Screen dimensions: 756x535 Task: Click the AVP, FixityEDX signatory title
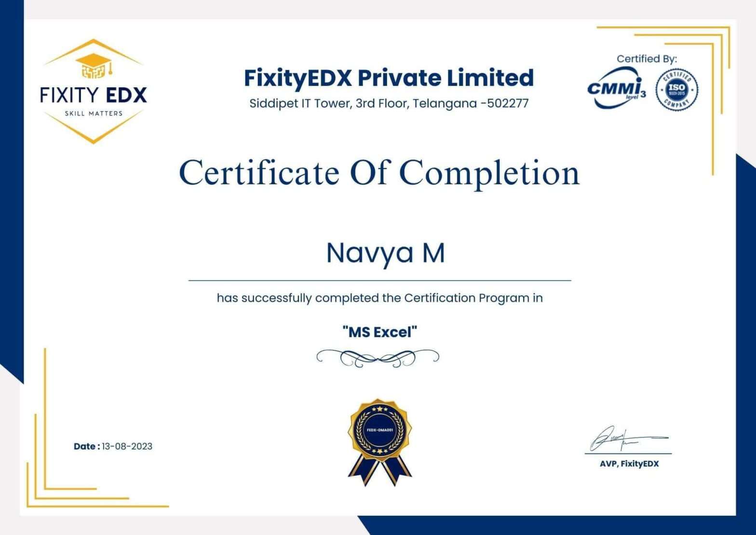point(629,464)
